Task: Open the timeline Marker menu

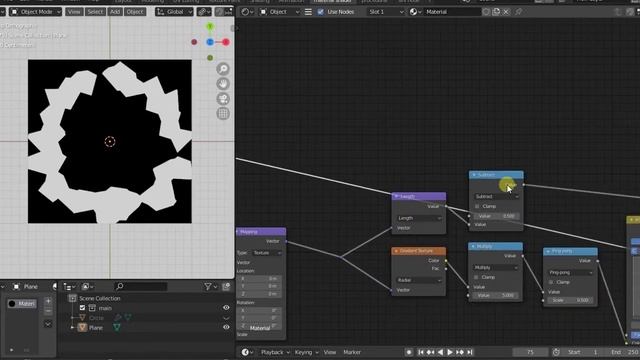Action: [x=352, y=352]
